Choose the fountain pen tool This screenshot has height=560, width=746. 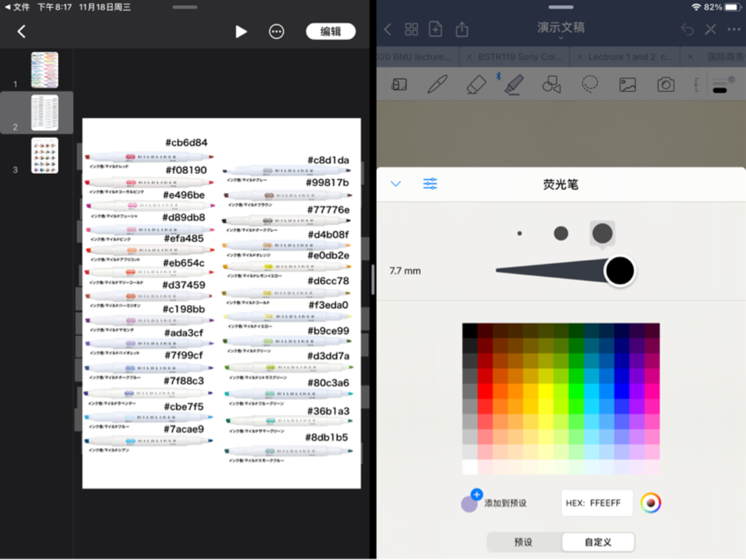pyautogui.click(x=438, y=85)
